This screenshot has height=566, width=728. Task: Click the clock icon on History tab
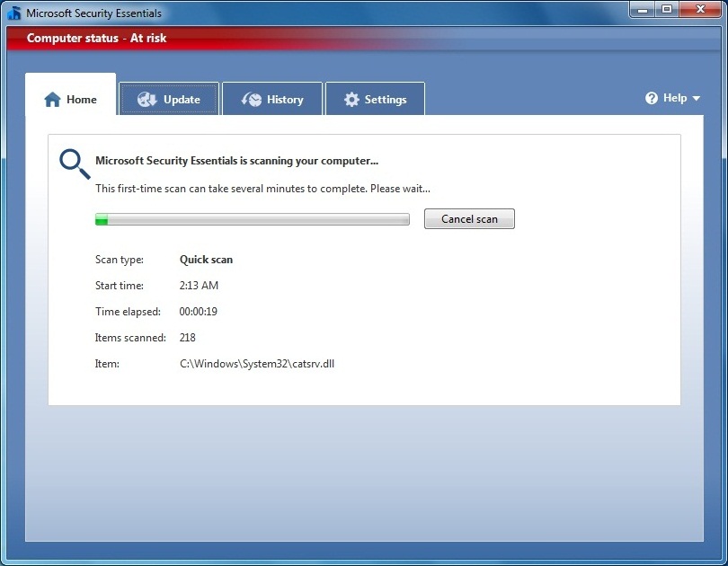(251, 100)
